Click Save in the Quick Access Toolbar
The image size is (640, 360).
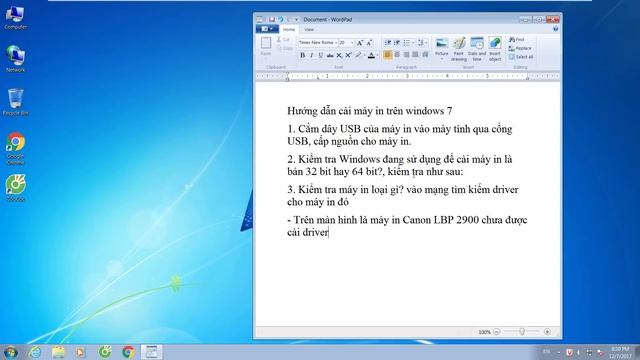tap(272, 19)
